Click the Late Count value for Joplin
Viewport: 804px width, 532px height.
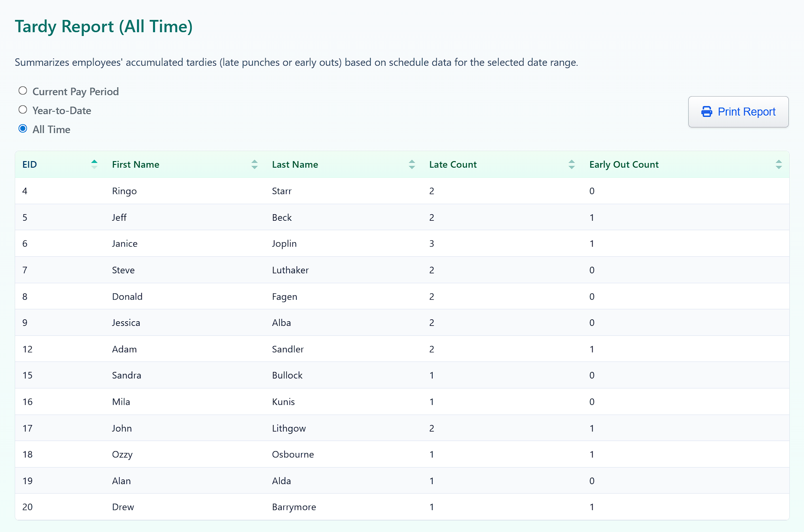click(x=431, y=243)
